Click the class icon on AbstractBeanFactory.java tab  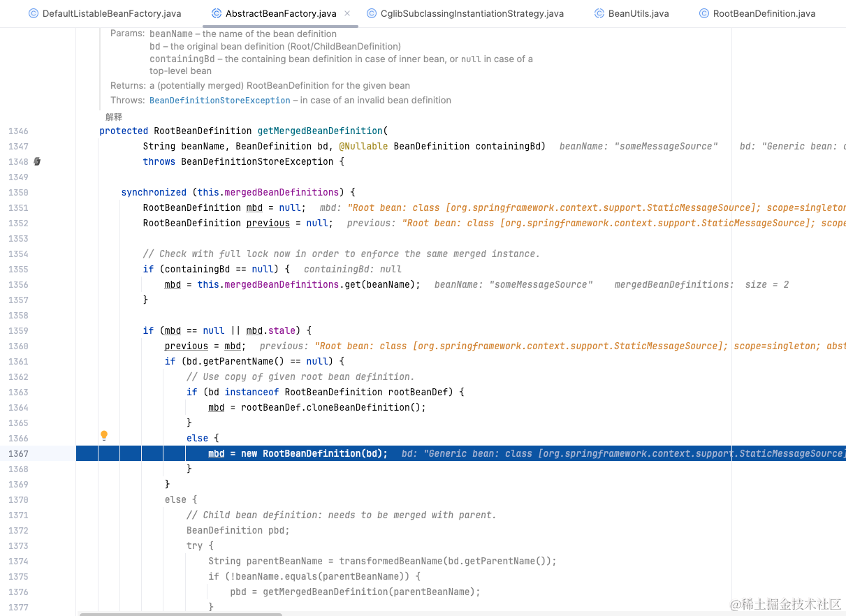click(x=217, y=13)
